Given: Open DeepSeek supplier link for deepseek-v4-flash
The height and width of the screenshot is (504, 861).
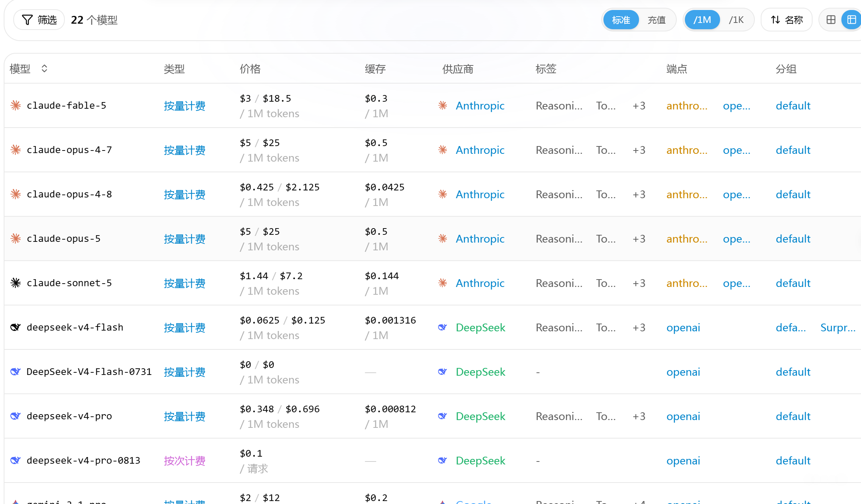Looking at the screenshot, I should pyautogui.click(x=480, y=328).
